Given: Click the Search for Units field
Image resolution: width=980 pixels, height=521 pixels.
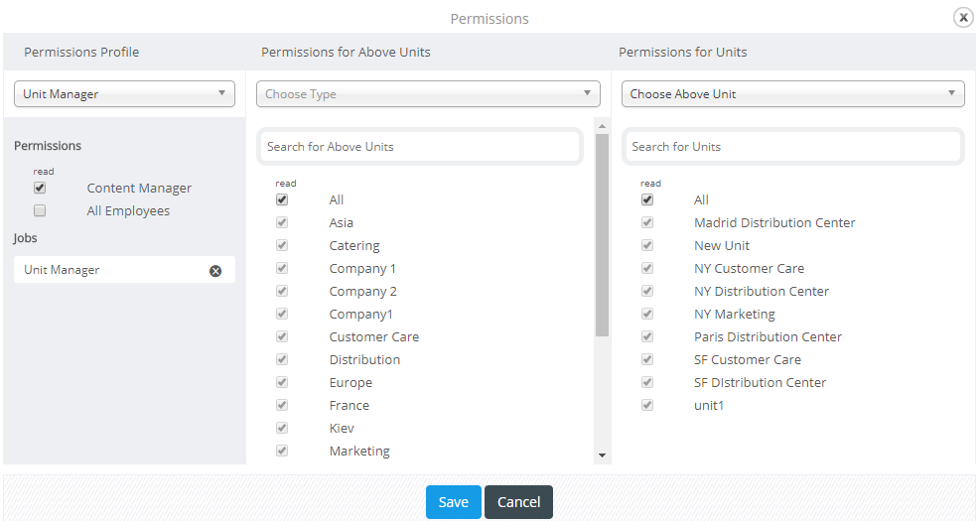Looking at the screenshot, I should point(793,147).
